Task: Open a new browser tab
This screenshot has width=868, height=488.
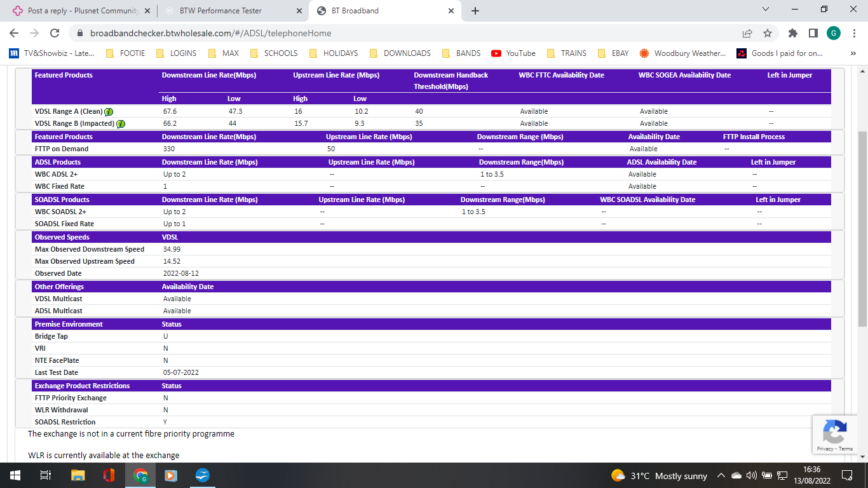Action: 475,11
